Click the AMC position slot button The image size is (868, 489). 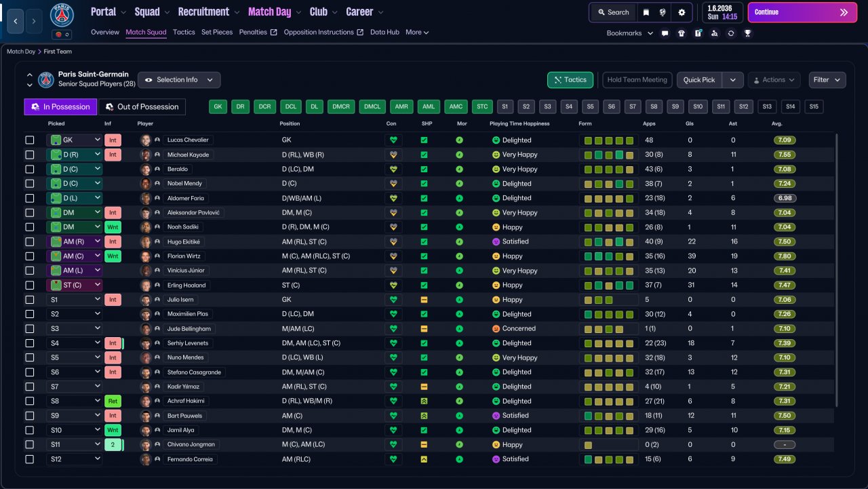pos(455,106)
